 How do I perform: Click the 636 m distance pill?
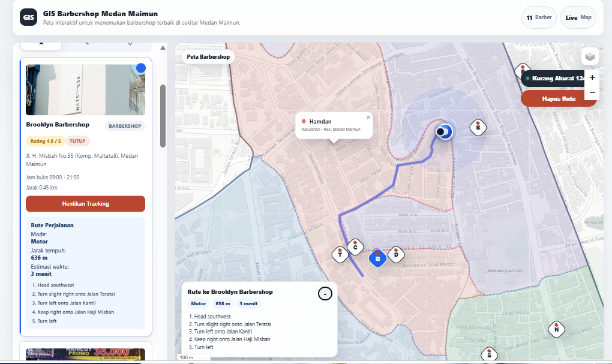(223, 303)
